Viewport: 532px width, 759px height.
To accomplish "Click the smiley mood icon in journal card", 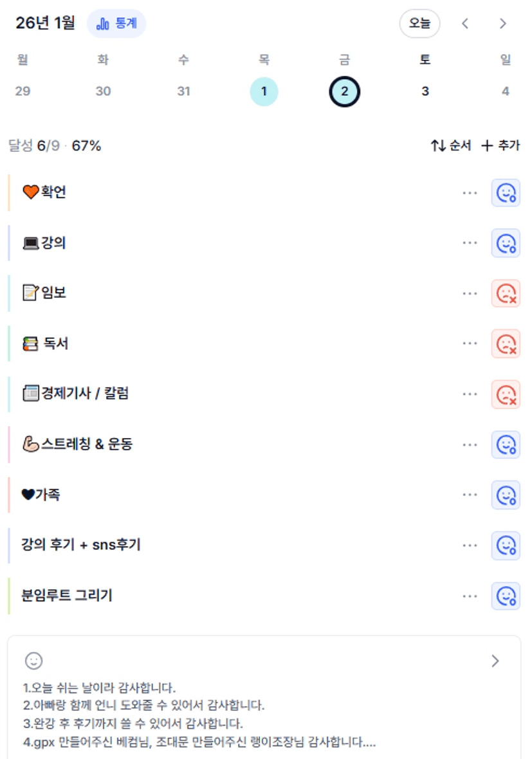I will coord(33,660).
